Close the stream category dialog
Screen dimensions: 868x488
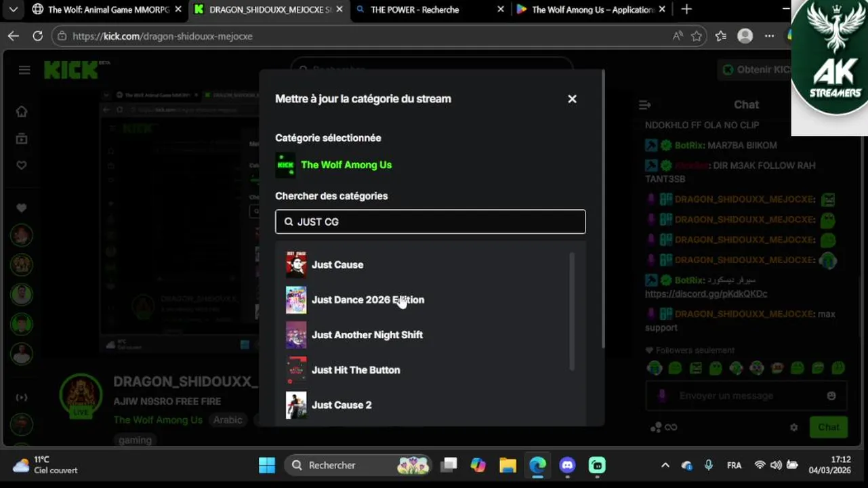(572, 99)
